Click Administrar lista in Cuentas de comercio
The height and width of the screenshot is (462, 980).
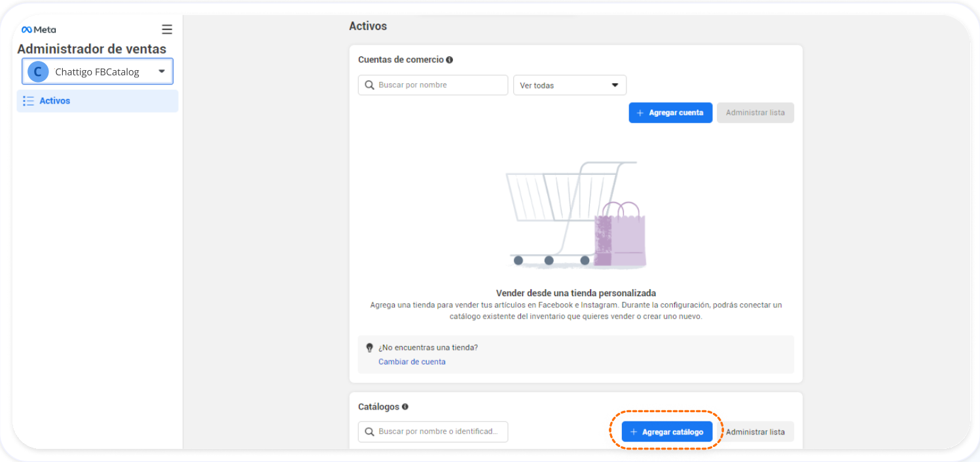755,113
